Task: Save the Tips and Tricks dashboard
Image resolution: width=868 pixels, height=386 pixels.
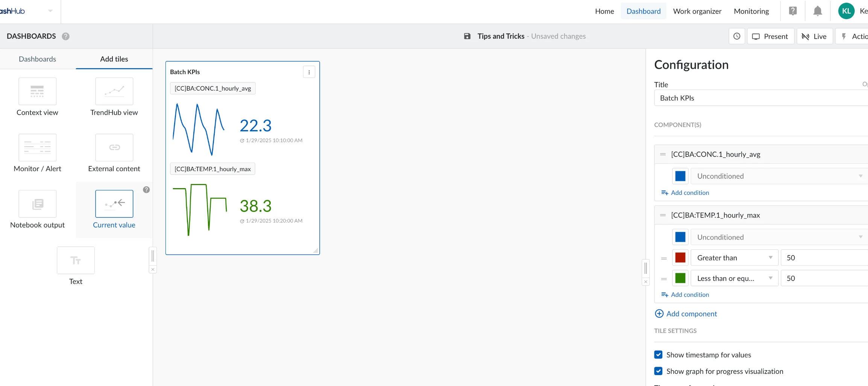Action: pos(467,36)
